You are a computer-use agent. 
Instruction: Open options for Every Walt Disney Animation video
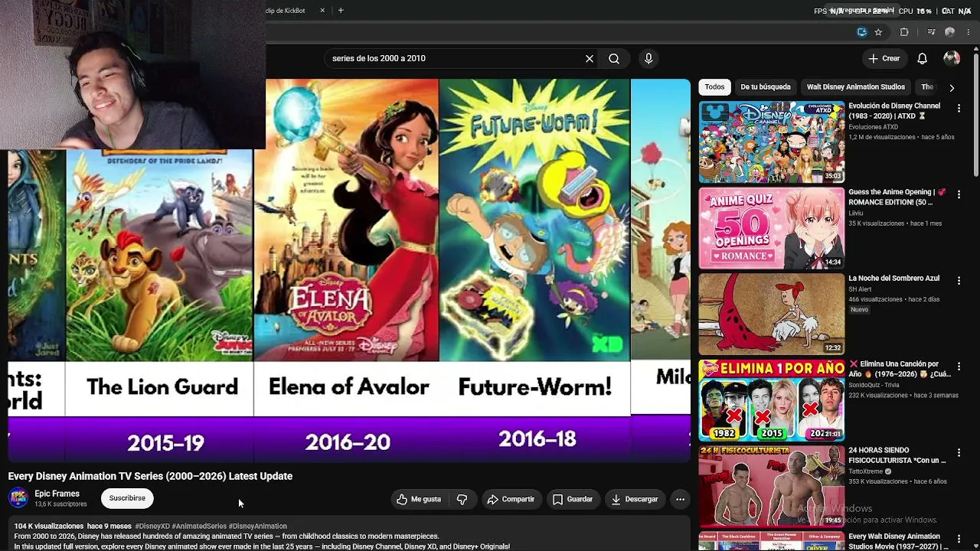coord(959,540)
